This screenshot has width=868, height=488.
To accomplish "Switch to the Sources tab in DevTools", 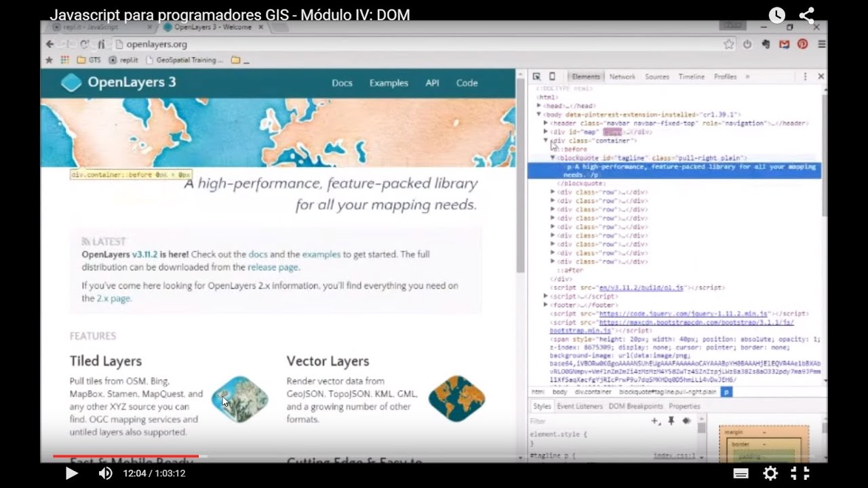I will 656,77.
